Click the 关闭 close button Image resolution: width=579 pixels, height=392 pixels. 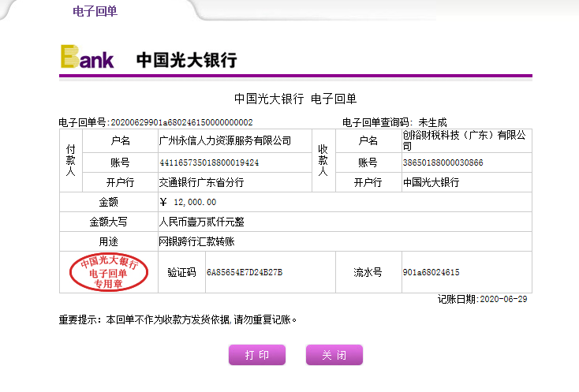click(x=334, y=355)
